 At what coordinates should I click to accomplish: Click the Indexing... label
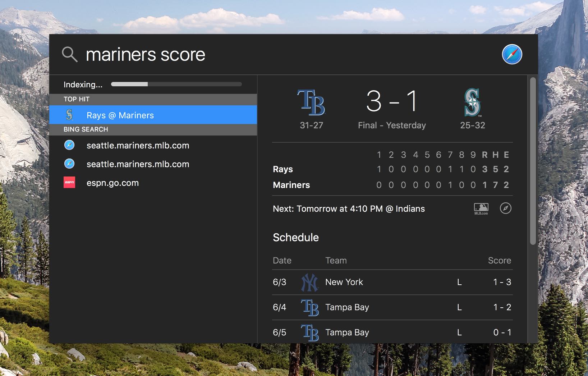tap(83, 84)
